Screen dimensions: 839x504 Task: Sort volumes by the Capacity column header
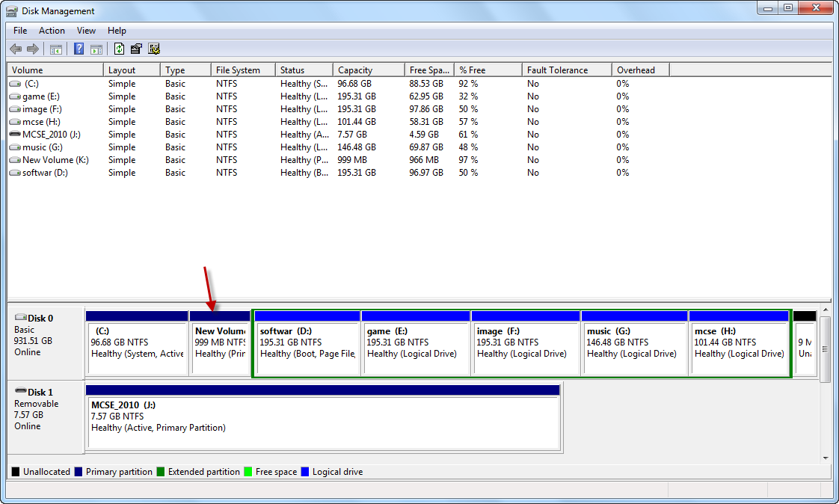point(355,70)
